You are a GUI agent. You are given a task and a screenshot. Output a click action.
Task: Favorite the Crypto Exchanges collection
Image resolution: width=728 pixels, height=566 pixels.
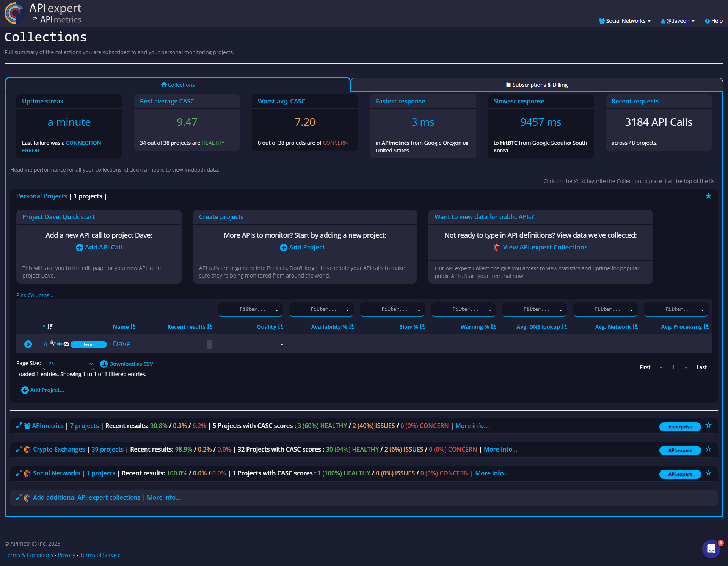708,449
